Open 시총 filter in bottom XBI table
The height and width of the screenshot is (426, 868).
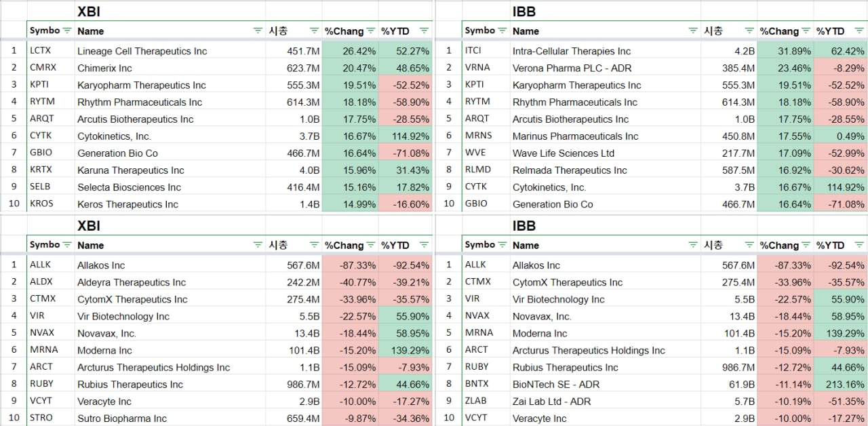click(x=314, y=245)
